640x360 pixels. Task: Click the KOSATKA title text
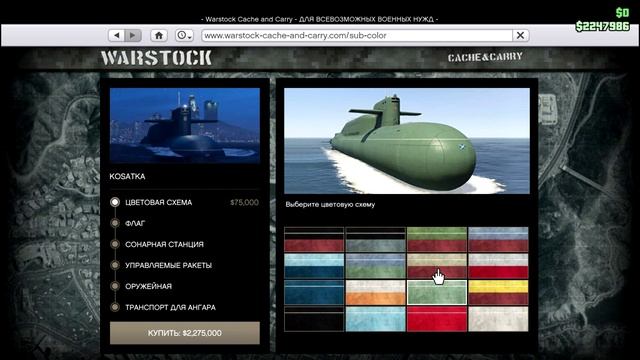127,176
